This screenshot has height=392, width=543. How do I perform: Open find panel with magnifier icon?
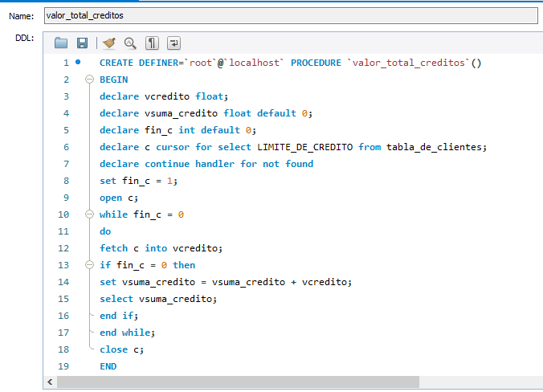130,43
